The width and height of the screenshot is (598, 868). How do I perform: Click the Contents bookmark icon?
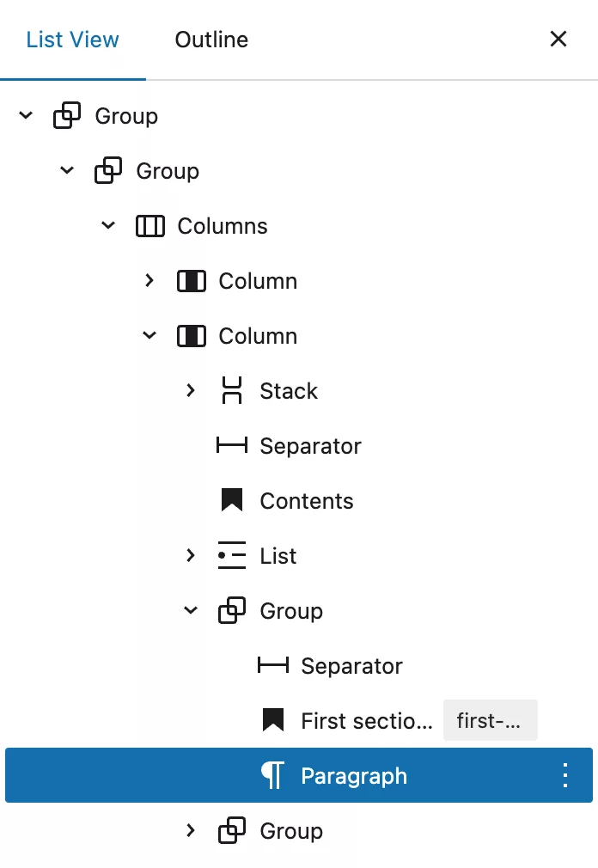click(232, 500)
